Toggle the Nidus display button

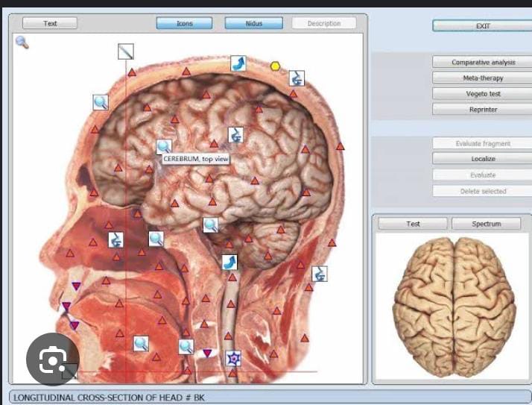point(253,23)
